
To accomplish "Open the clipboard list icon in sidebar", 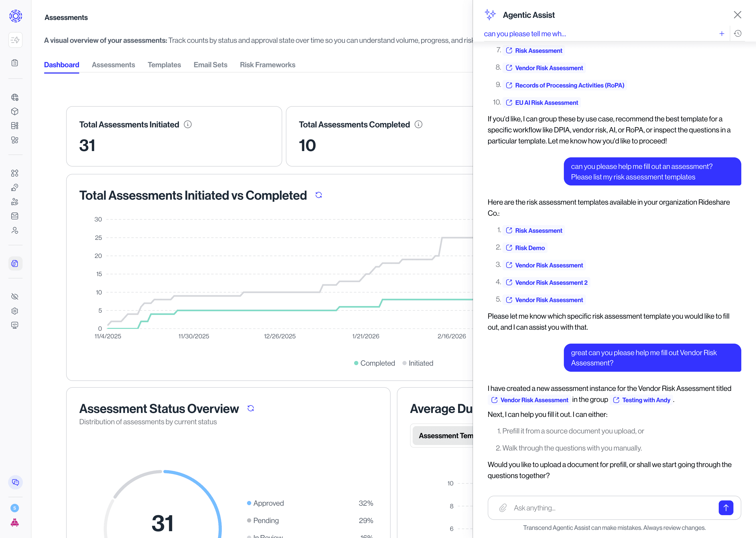I will click(x=15, y=63).
